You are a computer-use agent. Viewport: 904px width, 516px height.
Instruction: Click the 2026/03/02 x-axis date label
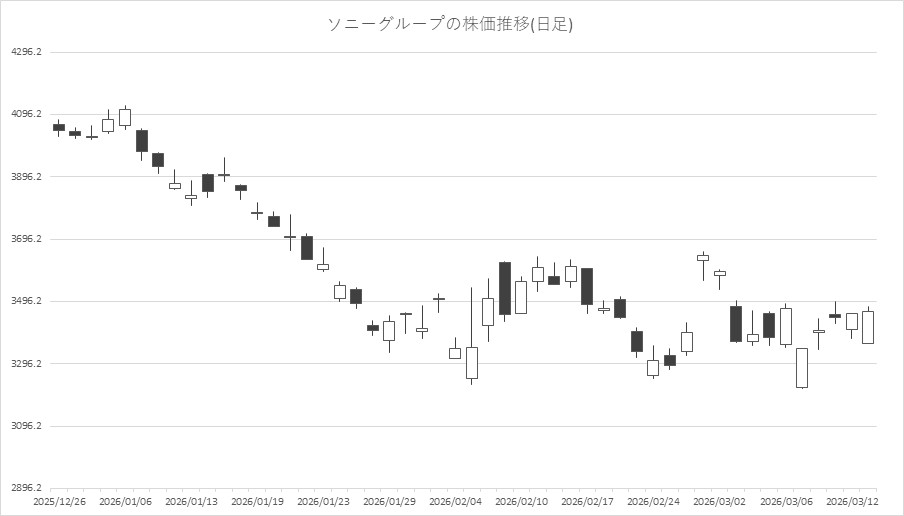pyautogui.click(x=718, y=500)
